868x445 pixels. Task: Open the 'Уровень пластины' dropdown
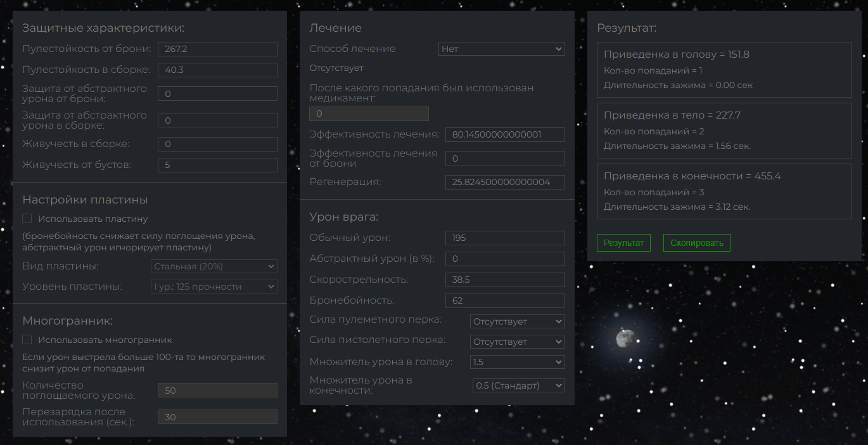[214, 287]
